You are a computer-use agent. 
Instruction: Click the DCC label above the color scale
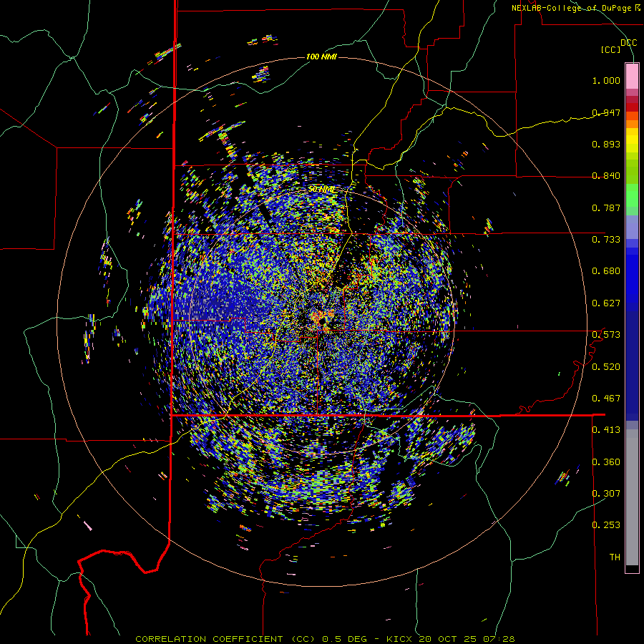click(628, 43)
